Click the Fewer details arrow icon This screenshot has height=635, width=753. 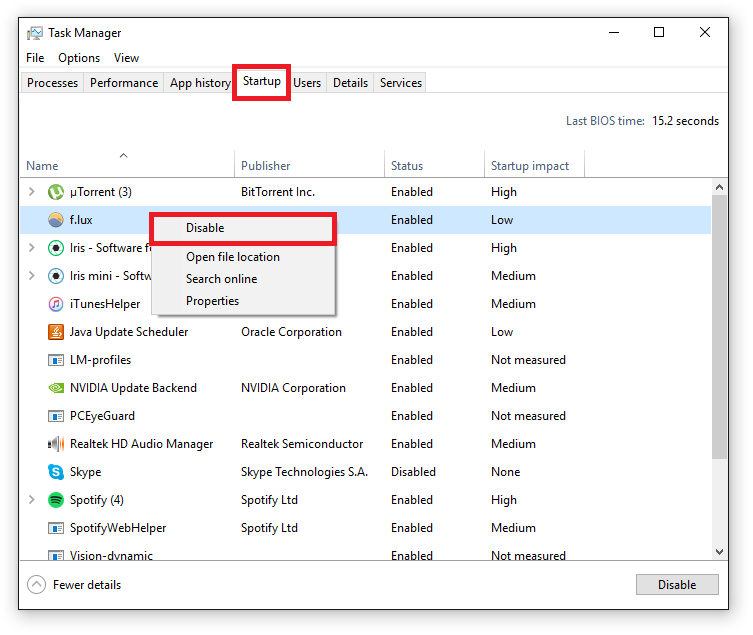[36, 585]
